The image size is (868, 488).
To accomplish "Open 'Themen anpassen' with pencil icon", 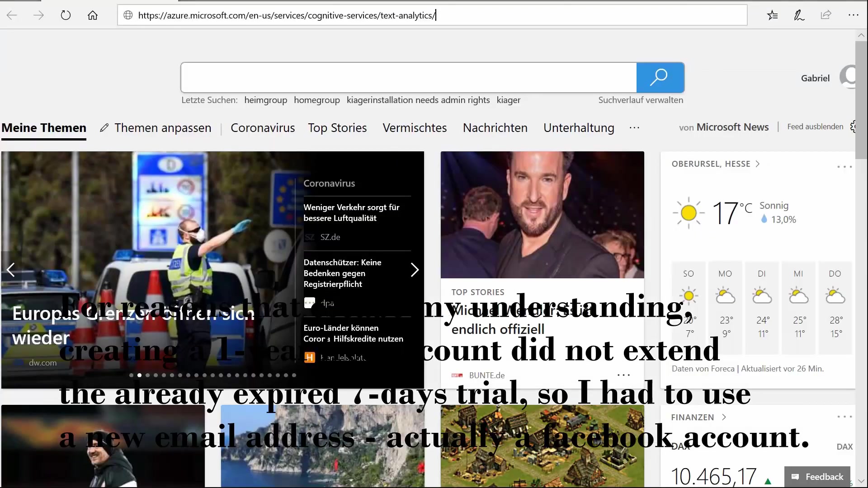I will 156,128.
